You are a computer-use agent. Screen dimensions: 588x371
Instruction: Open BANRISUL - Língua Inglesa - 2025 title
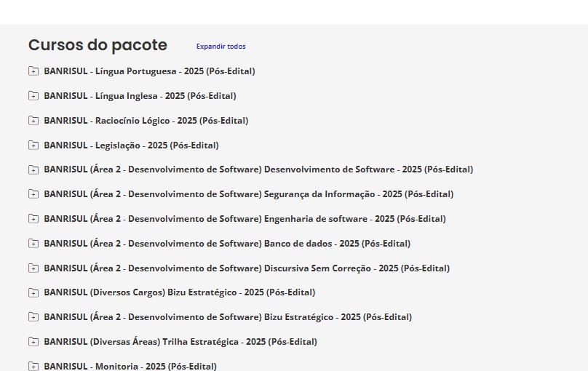coord(140,96)
